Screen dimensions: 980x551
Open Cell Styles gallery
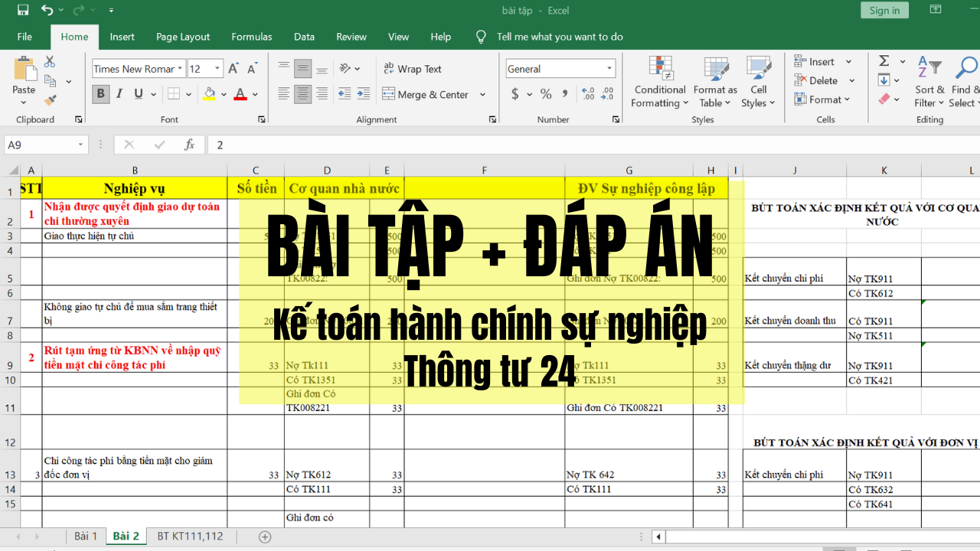point(758,81)
